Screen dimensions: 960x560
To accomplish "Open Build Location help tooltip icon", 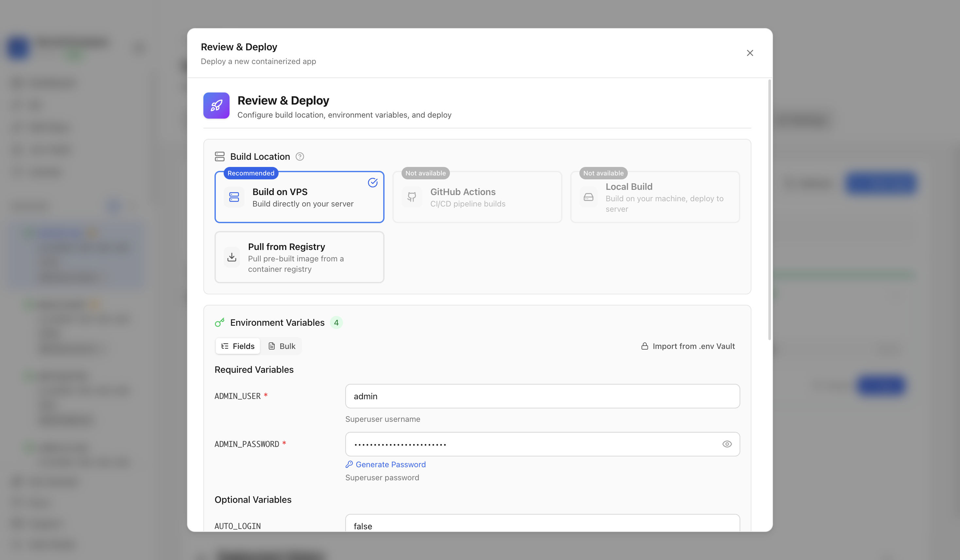I will tap(300, 156).
